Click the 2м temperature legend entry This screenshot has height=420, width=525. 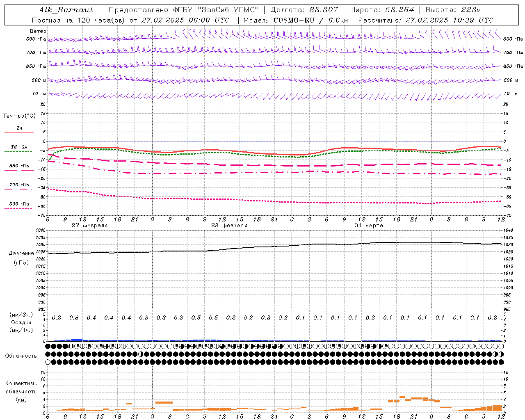click(19, 128)
